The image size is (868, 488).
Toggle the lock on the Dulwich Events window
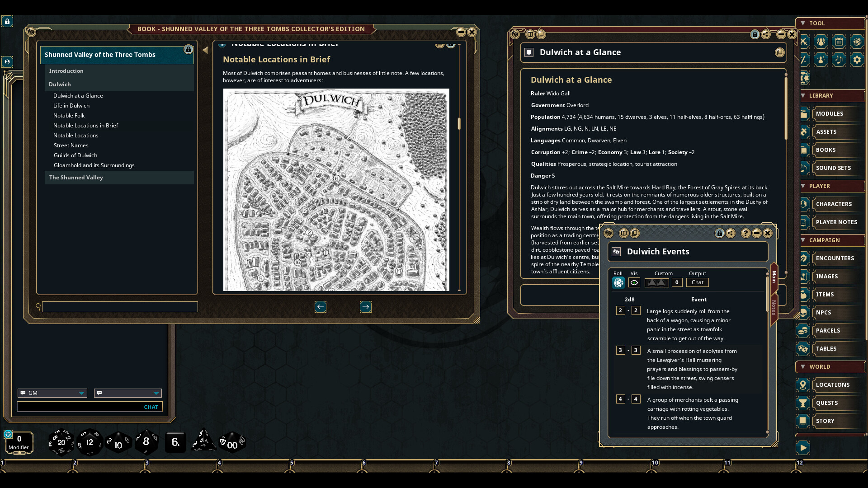click(719, 233)
